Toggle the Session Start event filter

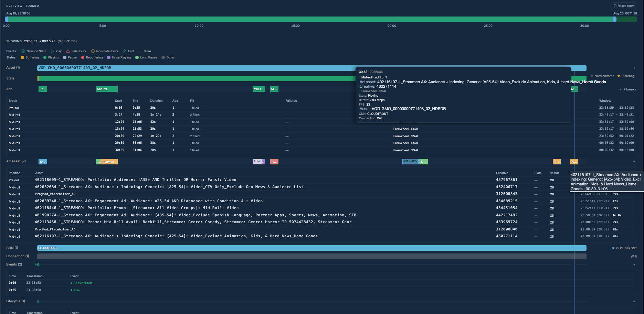coord(34,51)
